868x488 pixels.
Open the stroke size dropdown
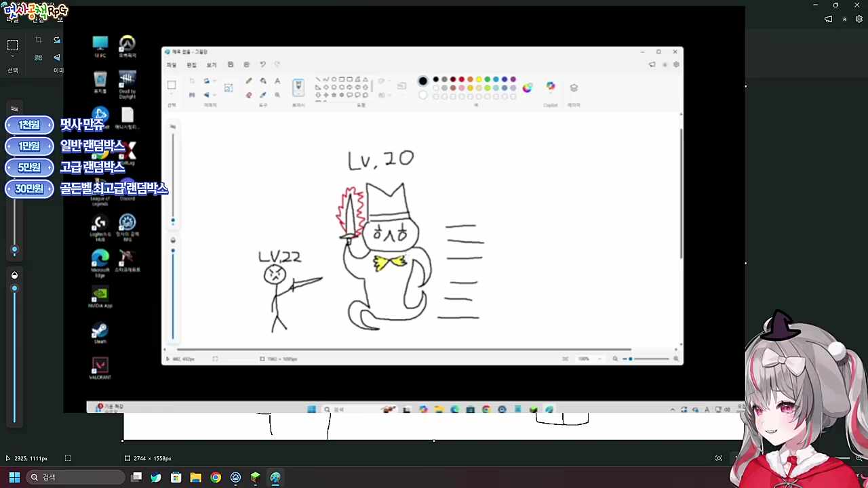point(401,85)
